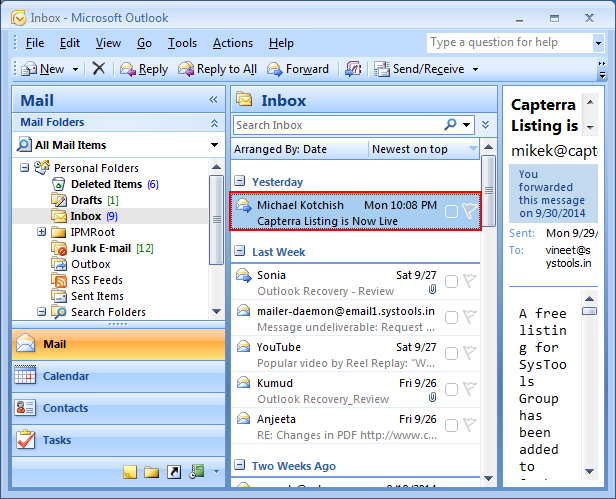
Task: Open search options dropdown arrow
Action: (466, 125)
